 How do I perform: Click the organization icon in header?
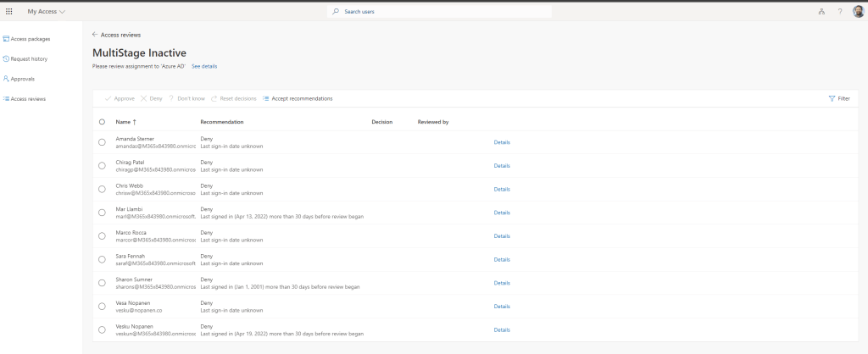(x=821, y=11)
